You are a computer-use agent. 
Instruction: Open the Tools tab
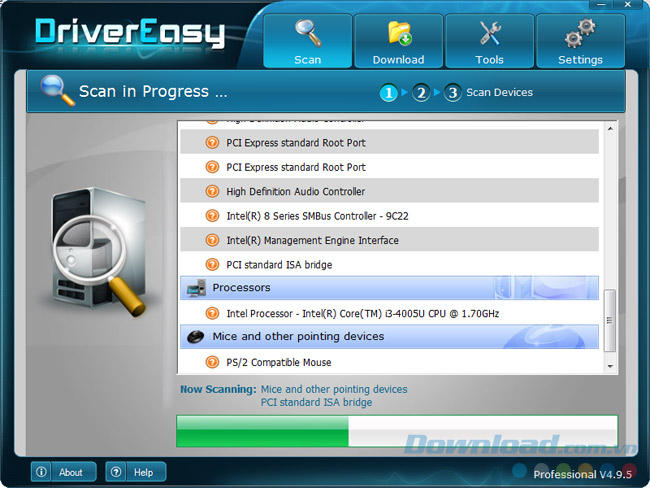pos(489,41)
